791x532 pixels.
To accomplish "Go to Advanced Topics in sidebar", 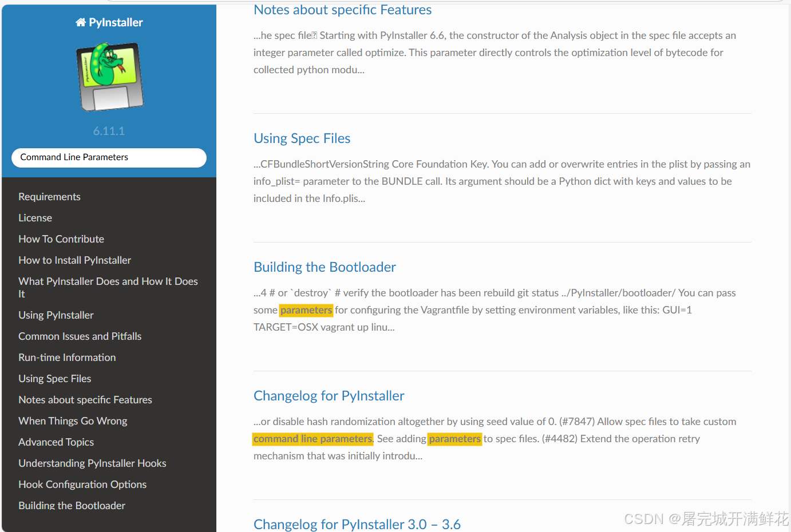I will pos(56,442).
